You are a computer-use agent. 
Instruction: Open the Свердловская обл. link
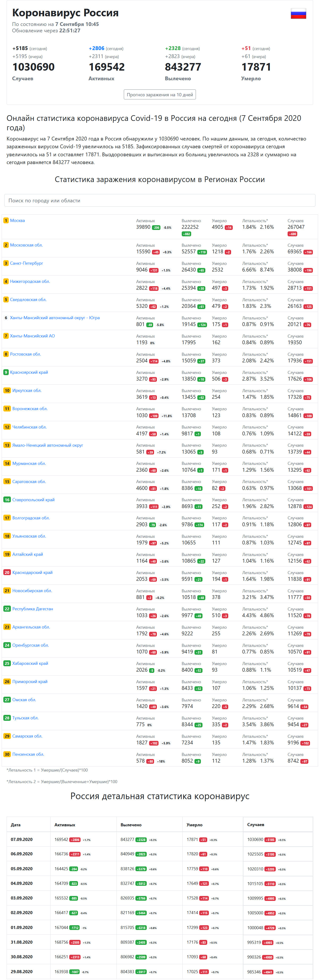[x=28, y=300]
